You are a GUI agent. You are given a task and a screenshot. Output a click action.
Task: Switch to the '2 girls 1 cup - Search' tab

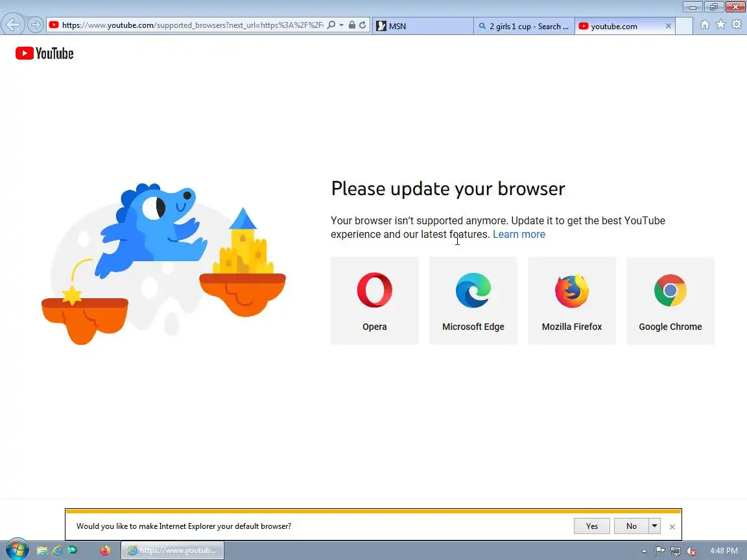[x=524, y=26]
